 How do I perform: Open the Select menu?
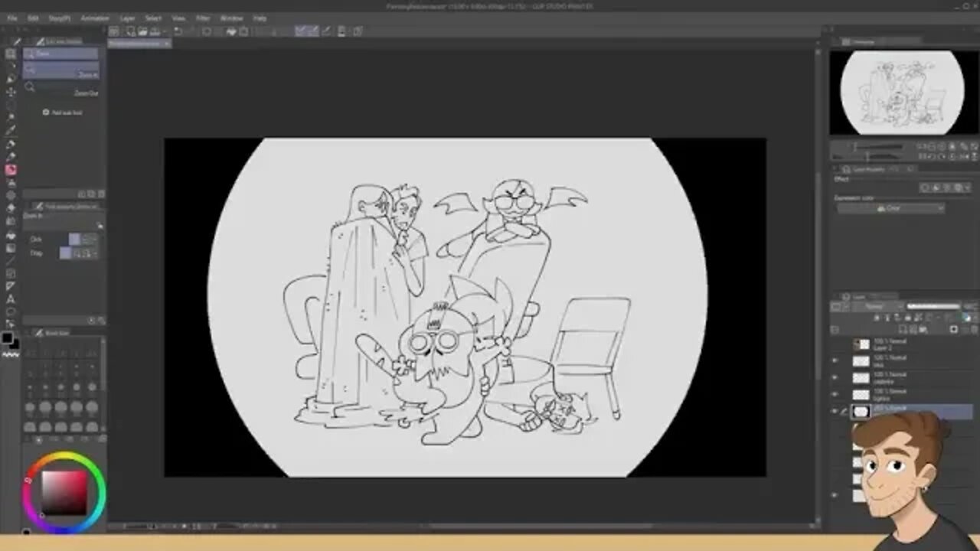[x=153, y=18]
